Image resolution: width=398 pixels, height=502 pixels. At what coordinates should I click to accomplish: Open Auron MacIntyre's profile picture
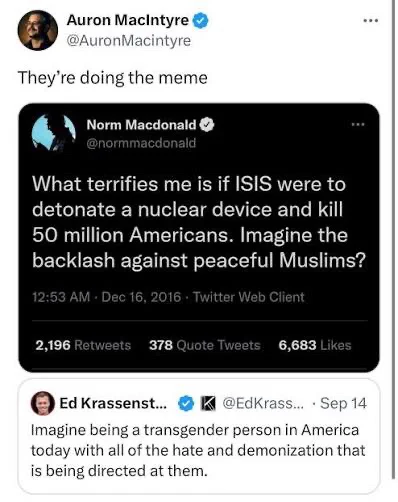point(38,30)
